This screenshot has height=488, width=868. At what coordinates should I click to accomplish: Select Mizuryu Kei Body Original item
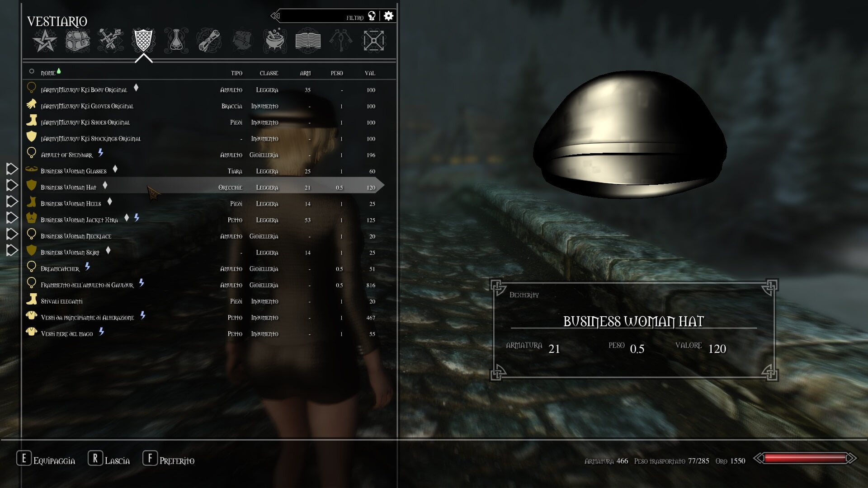pyautogui.click(x=203, y=89)
